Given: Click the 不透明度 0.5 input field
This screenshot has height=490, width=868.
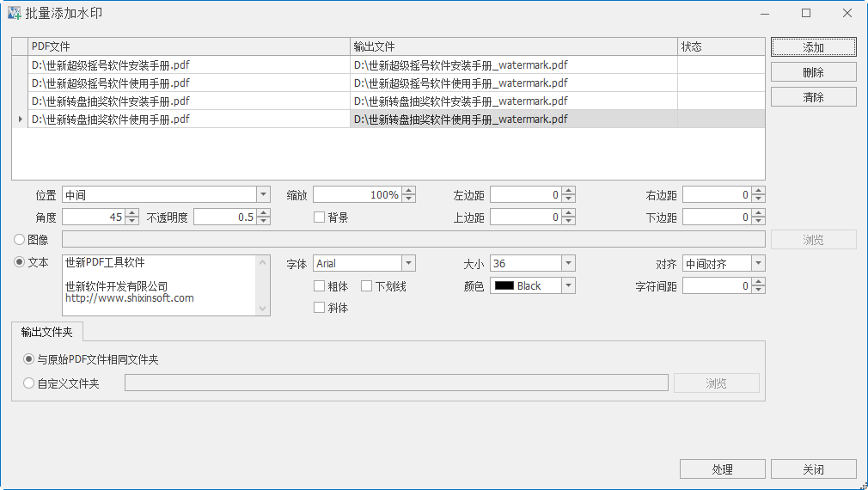Looking at the screenshot, I should tap(226, 217).
